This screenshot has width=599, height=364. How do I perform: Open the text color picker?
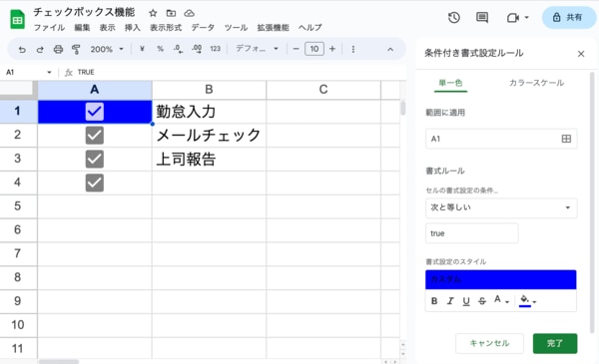[x=501, y=300]
